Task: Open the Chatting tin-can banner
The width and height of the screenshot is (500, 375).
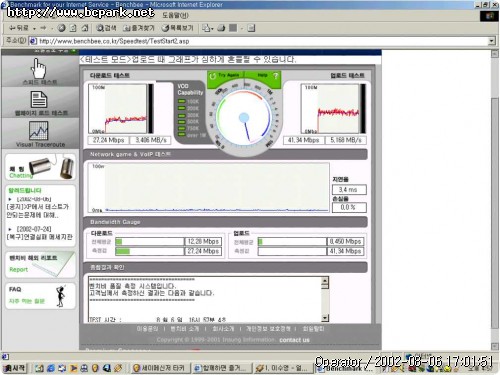Action: click(40, 167)
